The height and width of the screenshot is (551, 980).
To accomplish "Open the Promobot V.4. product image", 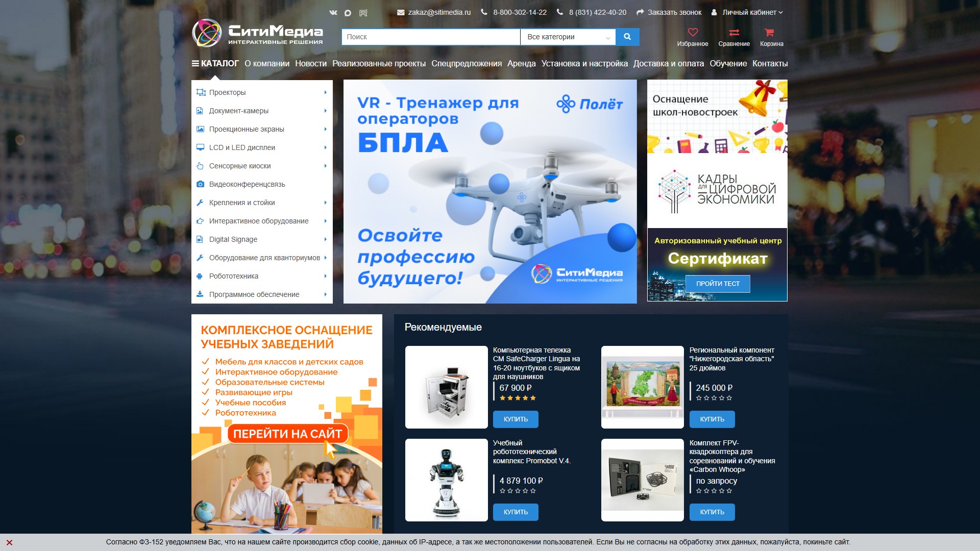I will coord(447,480).
